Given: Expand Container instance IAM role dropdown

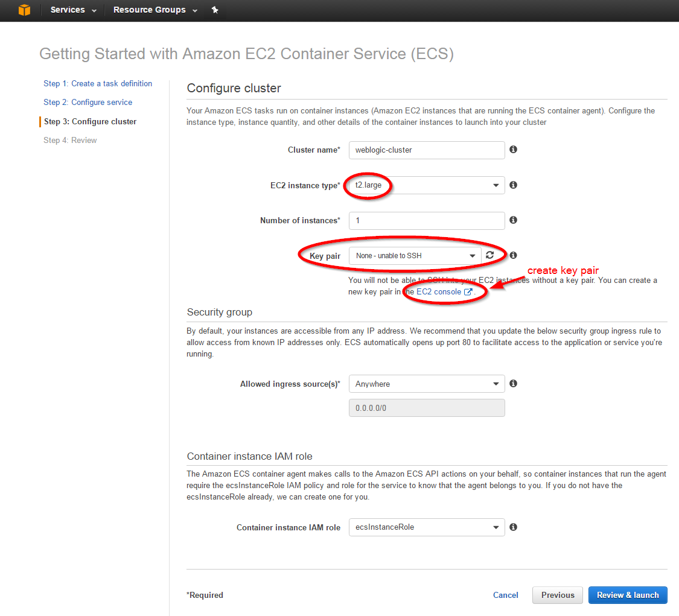Looking at the screenshot, I should point(427,527).
